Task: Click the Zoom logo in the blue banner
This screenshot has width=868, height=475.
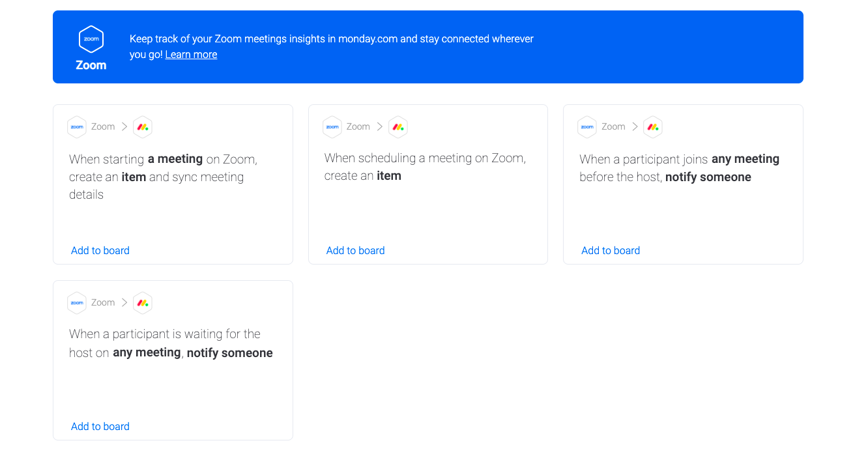Action: pos(91,38)
